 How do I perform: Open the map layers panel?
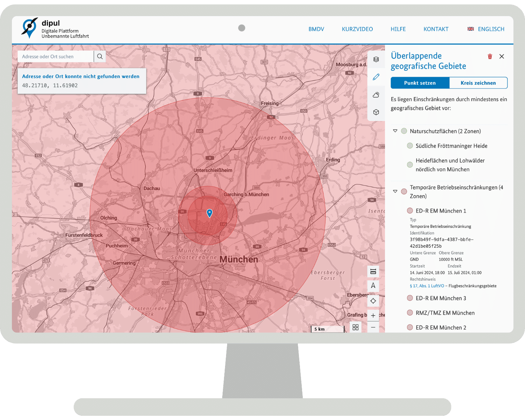(x=376, y=59)
